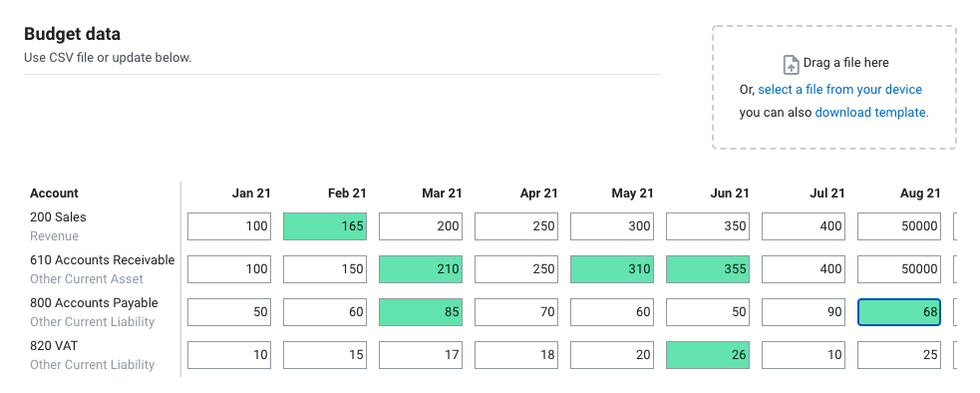Click the VAT Jun 21 field 26
This screenshot has height=393, width=980.
click(708, 355)
